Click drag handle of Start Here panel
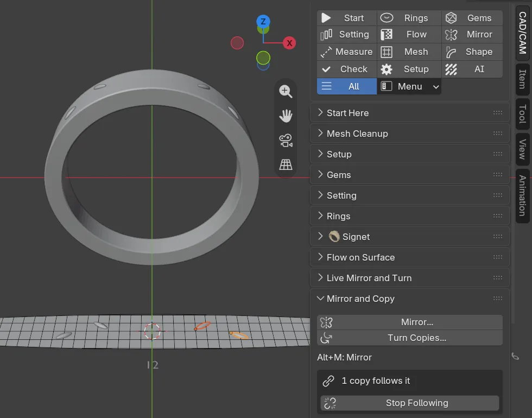This screenshot has height=418, width=532. click(498, 113)
